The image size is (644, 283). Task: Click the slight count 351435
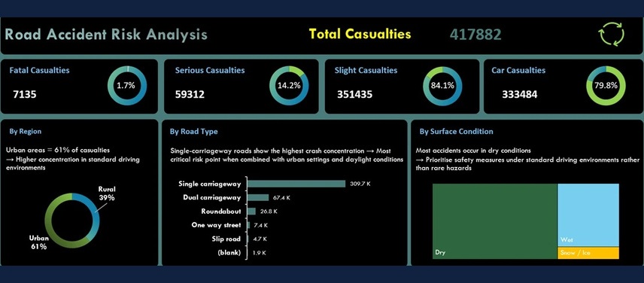coord(355,95)
